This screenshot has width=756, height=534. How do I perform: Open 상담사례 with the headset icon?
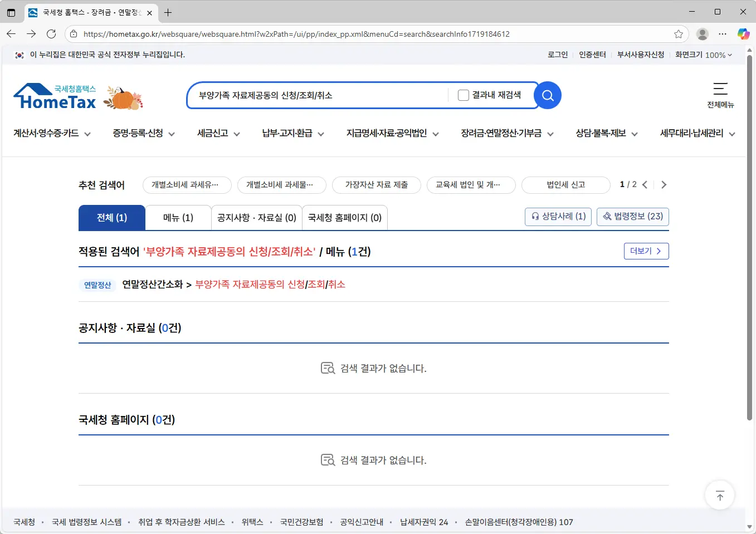pyautogui.click(x=558, y=217)
